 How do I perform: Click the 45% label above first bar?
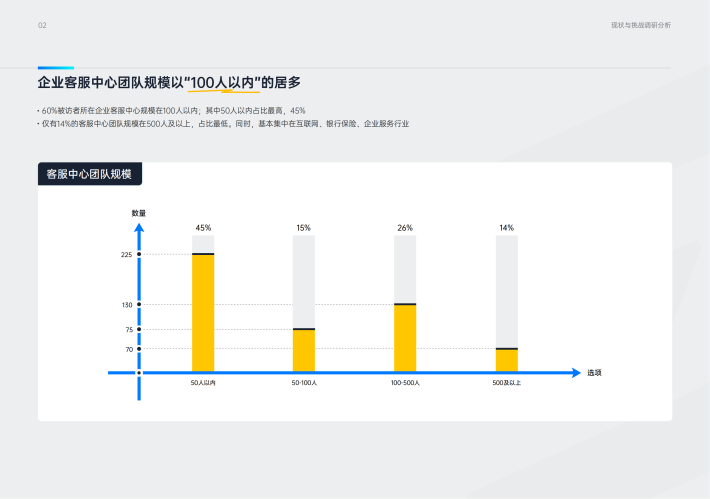(203, 228)
